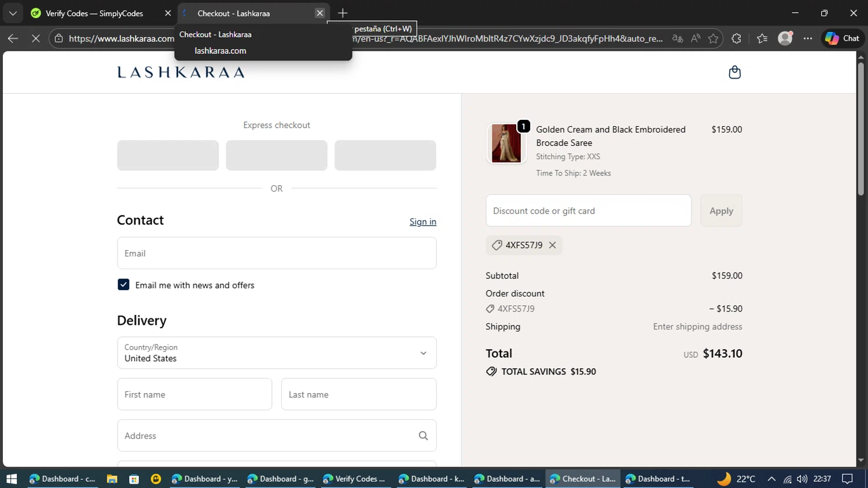This screenshot has height=488, width=868.
Task: Switch to Verify Codes — SimplyCodes tab
Action: pyautogui.click(x=94, y=13)
